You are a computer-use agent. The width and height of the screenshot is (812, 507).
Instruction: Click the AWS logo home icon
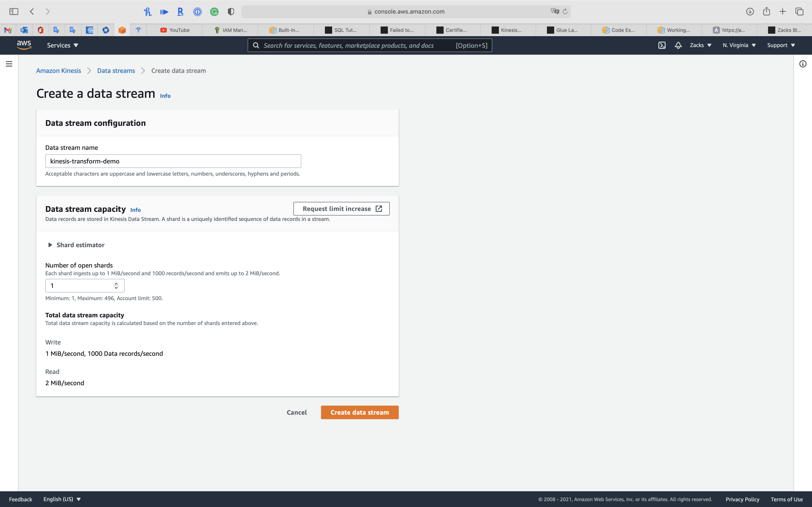24,45
